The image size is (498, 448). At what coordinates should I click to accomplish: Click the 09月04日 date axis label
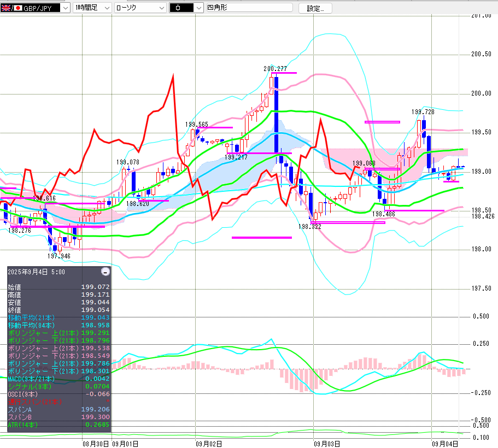[x=445, y=444]
